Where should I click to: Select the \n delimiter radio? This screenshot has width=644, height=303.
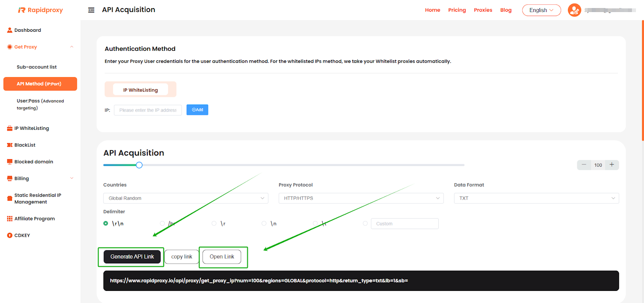(x=264, y=223)
